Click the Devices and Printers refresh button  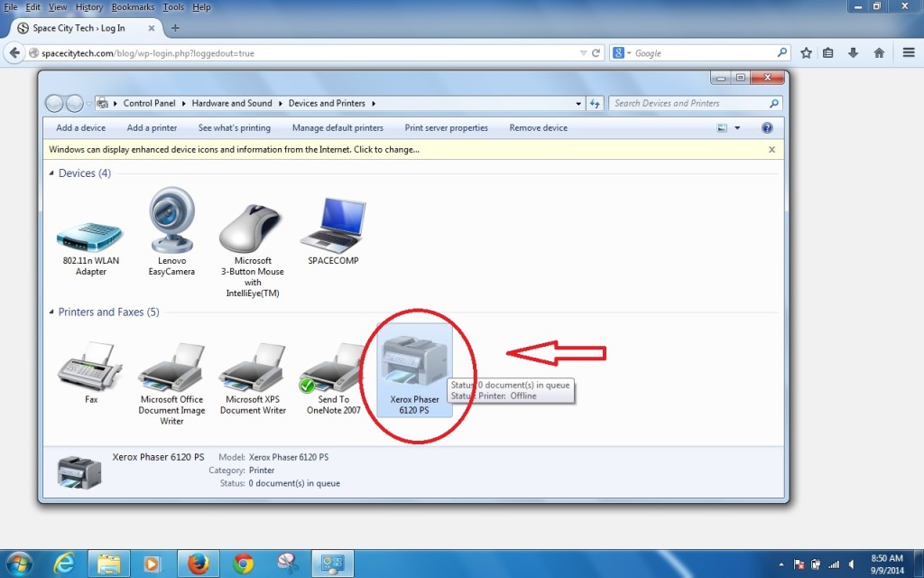coord(595,103)
